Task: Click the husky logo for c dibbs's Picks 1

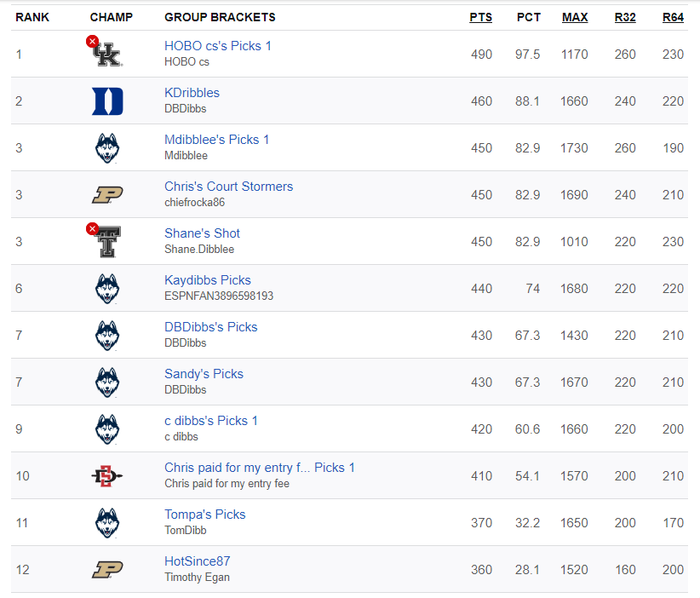Action: tap(107, 429)
